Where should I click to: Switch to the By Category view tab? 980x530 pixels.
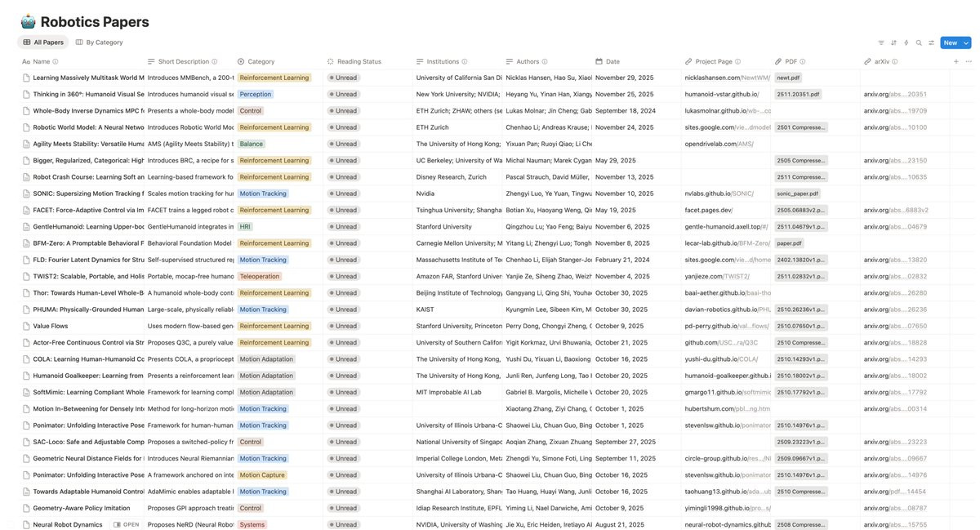pyautogui.click(x=100, y=42)
